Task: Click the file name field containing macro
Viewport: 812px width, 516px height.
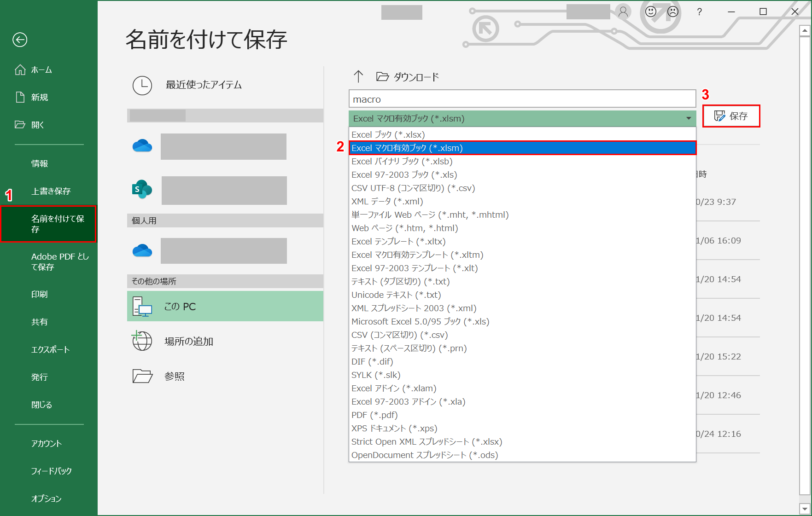Action: (522, 99)
